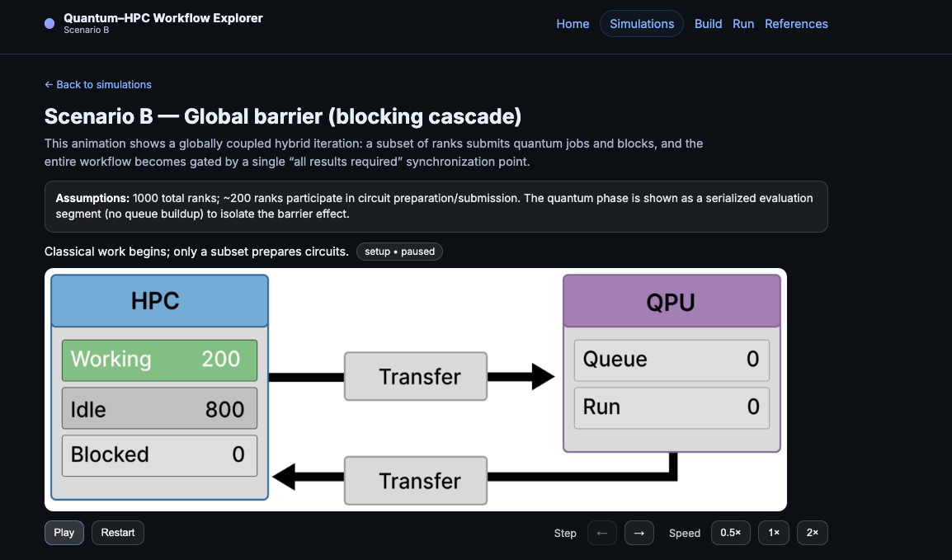
Task: Click the back arrow before 'Back to simulations'
Action: [49, 84]
